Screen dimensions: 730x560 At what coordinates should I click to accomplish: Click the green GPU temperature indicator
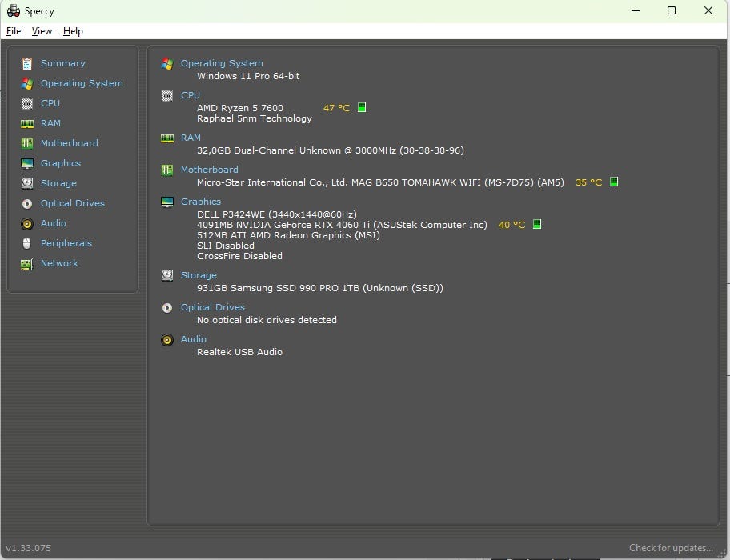pyautogui.click(x=537, y=224)
